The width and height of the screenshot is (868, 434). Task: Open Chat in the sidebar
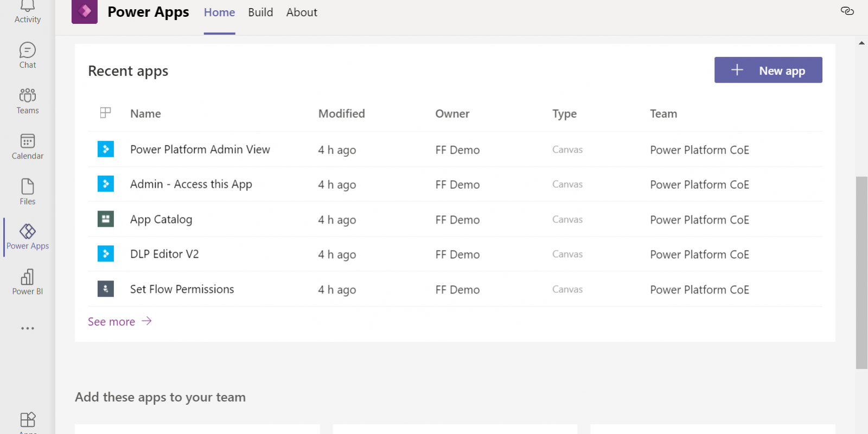click(x=27, y=56)
